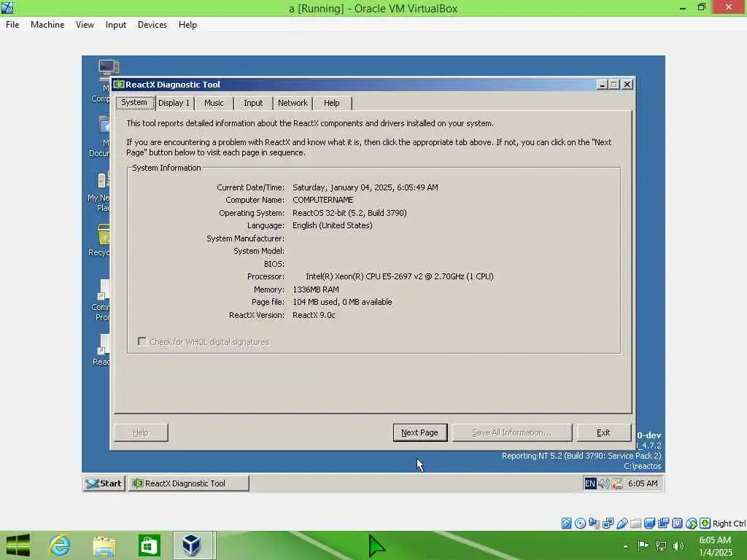Open Internet Explorer from Windows taskbar
Screen dimensions: 747x560
[60, 545]
